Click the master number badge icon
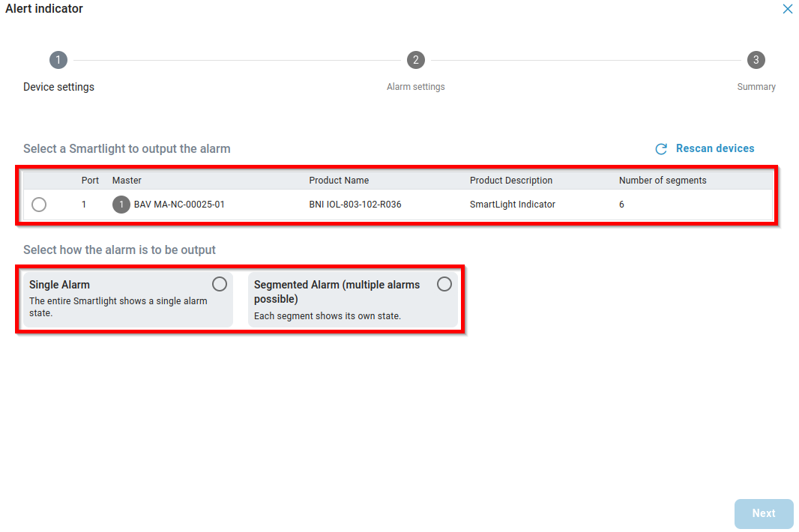This screenshot has height=532, width=799. [x=121, y=205]
